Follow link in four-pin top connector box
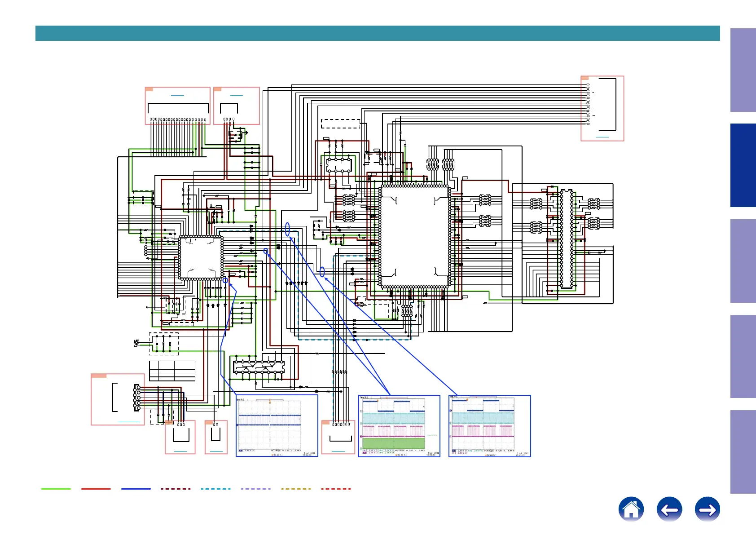Image resolution: width=756 pixels, height=535 pixels. point(236,95)
